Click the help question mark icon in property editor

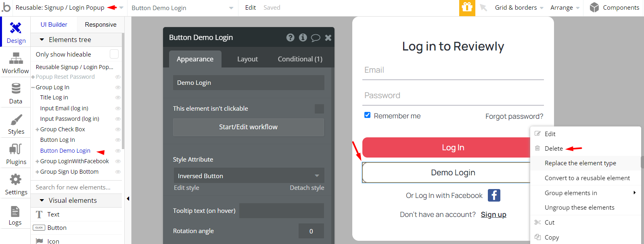290,38
